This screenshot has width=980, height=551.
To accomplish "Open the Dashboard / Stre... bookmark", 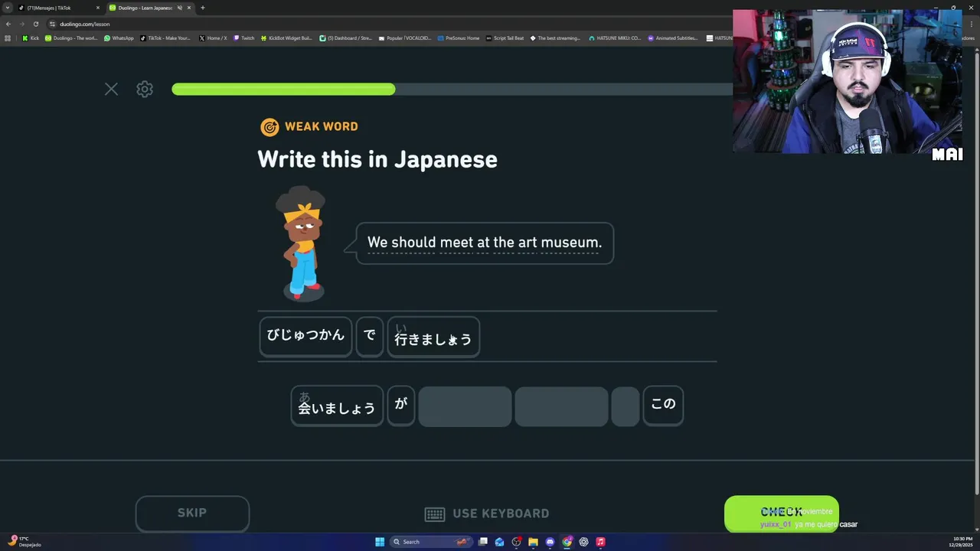I will (345, 37).
